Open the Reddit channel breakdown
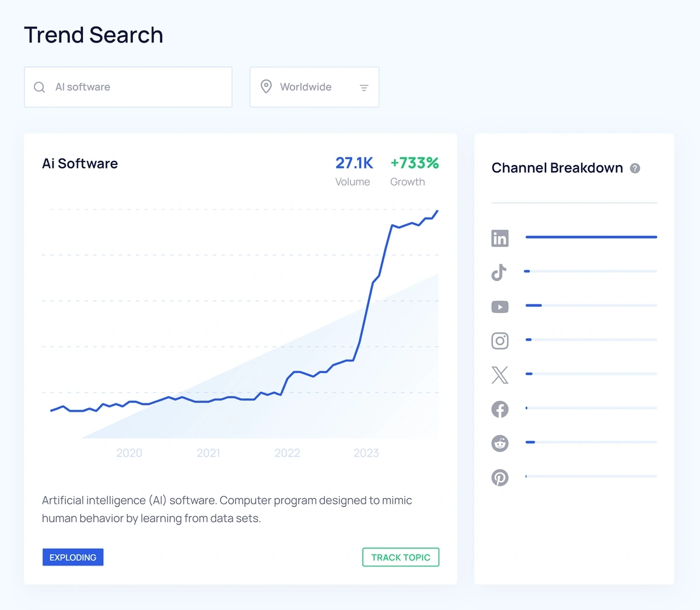Screen dimensions: 700x610 coord(499,443)
